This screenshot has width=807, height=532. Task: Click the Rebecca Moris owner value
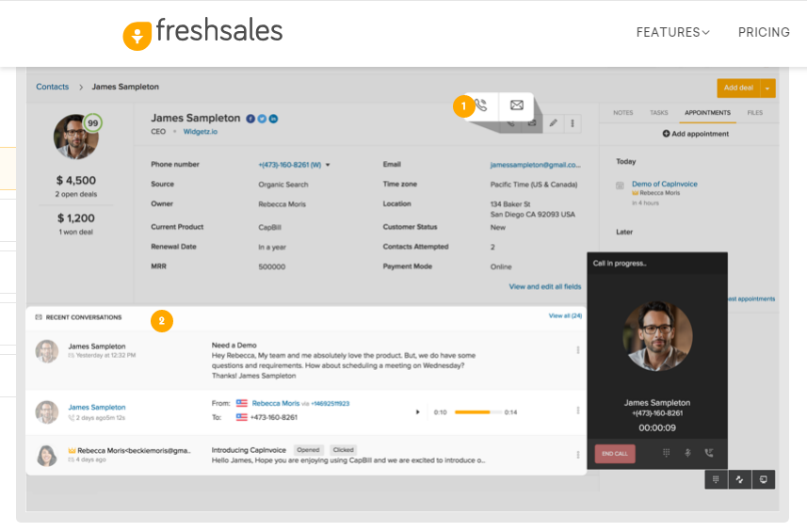coord(282,204)
